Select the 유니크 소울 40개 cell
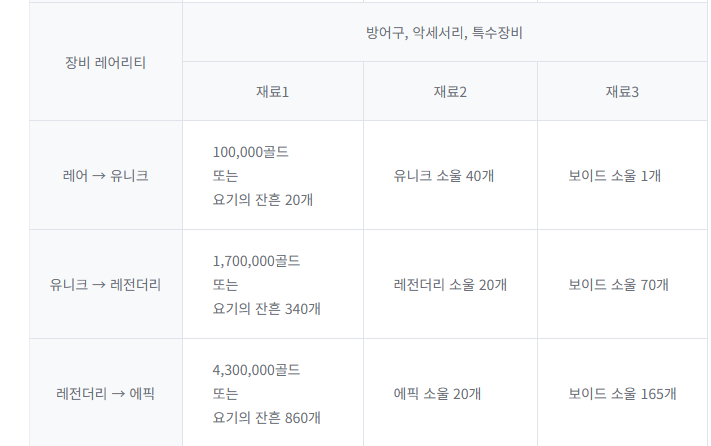This screenshot has height=446, width=711. tap(445, 176)
